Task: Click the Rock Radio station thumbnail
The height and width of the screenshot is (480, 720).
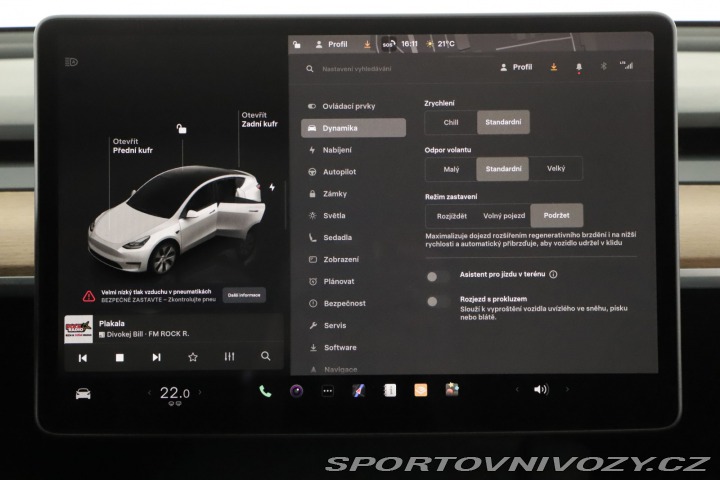Action: (79, 329)
